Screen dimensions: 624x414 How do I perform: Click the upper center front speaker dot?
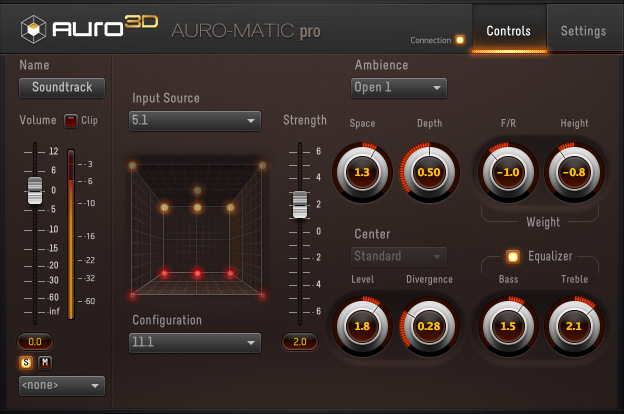coord(197,207)
